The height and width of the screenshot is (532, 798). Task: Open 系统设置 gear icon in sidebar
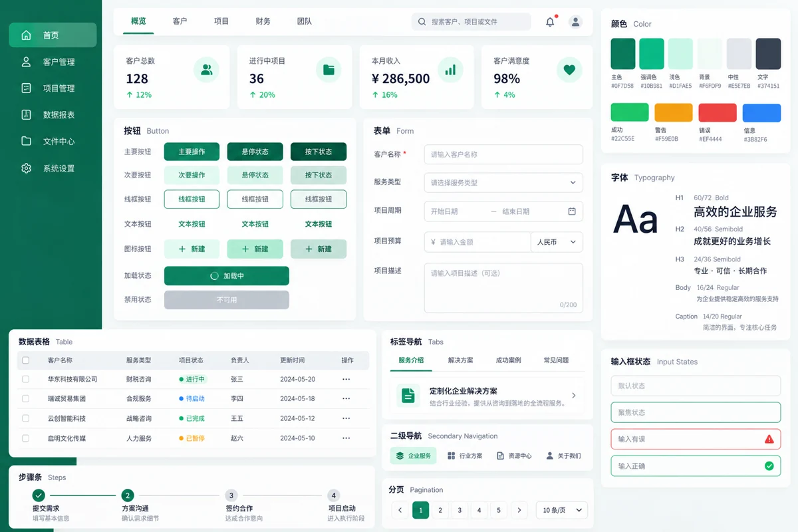coord(26,168)
